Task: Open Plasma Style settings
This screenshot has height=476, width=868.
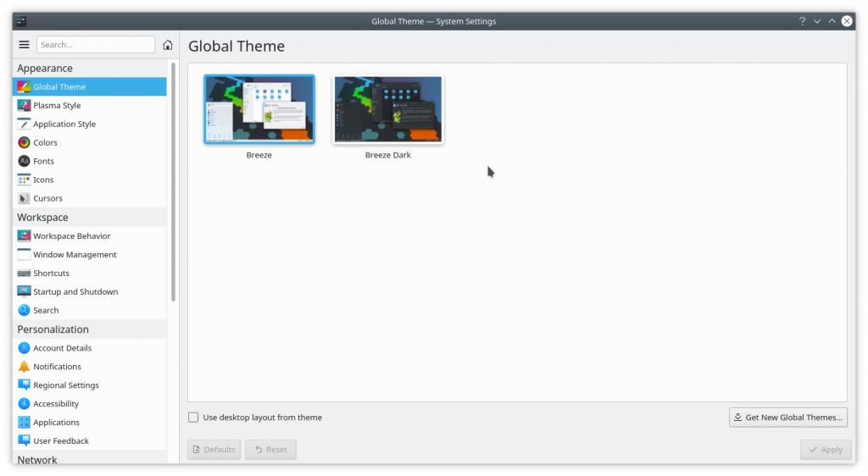Action: [57, 106]
